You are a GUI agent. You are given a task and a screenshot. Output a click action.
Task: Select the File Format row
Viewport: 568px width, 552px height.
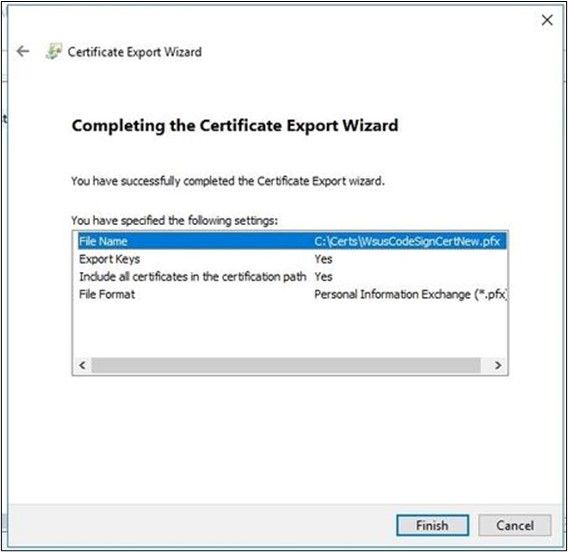(x=292, y=294)
